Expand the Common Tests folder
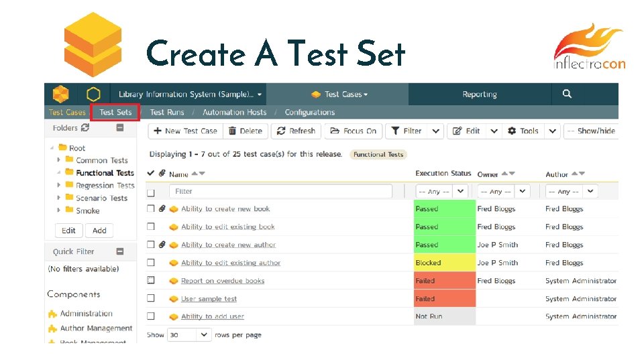Viewport: 644px width, 362px height. 59,160
